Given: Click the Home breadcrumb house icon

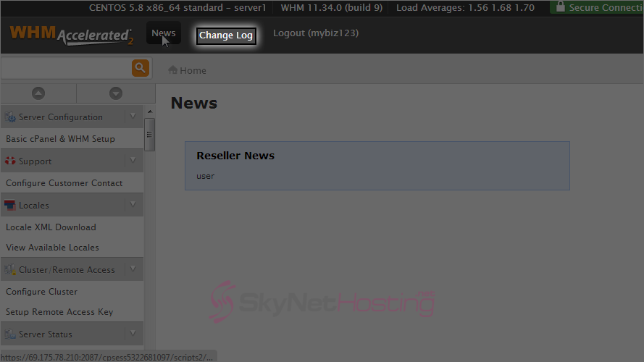Looking at the screenshot, I should (172, 70).
